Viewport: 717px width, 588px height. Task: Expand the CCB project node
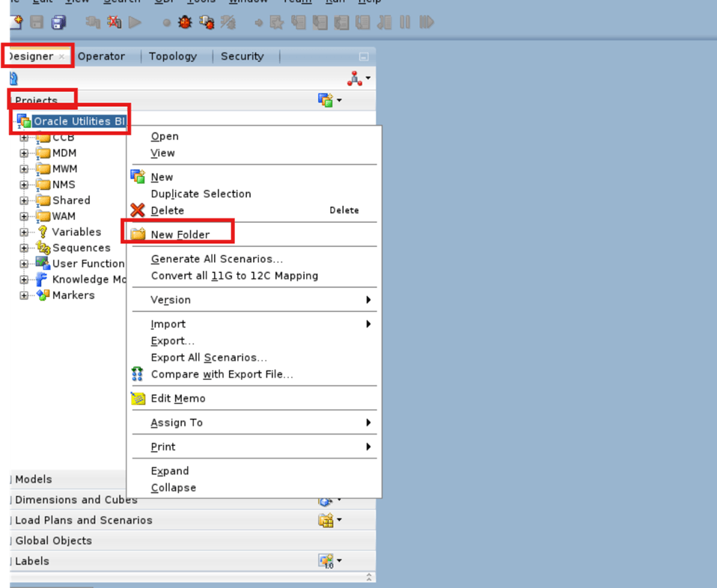pos(25,136)
